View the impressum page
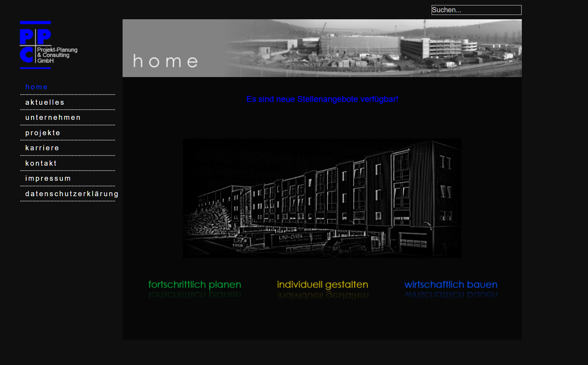Image resolution: width=588 pixels, height=365 pixels. click(x=48, y=178)
